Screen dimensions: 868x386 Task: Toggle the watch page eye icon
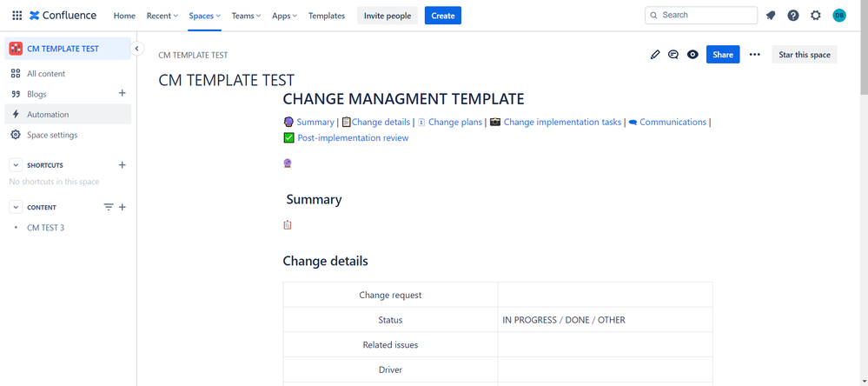click(x=692, y=54)
